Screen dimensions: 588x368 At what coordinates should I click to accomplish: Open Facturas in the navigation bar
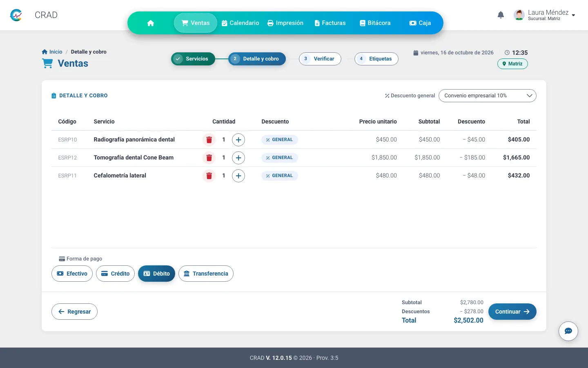point(330,23)
